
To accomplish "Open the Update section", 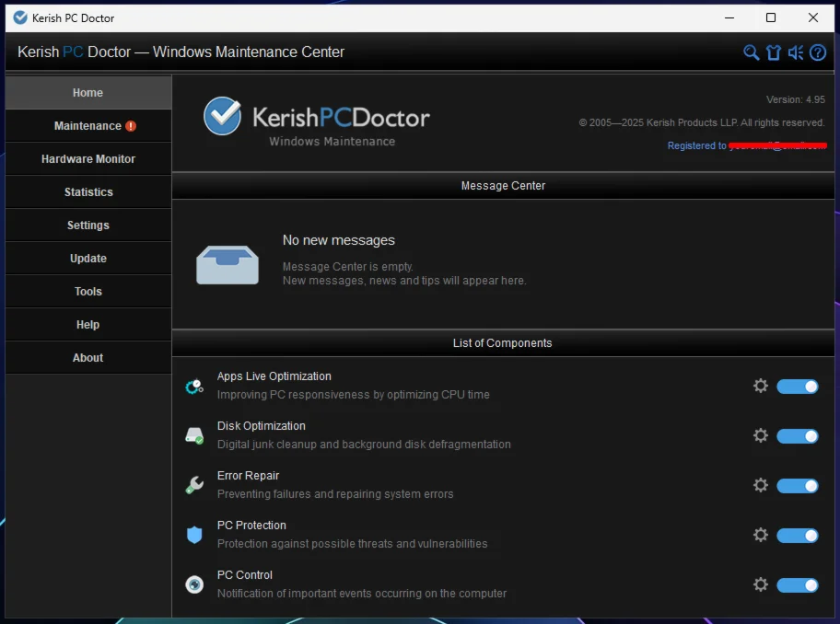I will [88, 259].
